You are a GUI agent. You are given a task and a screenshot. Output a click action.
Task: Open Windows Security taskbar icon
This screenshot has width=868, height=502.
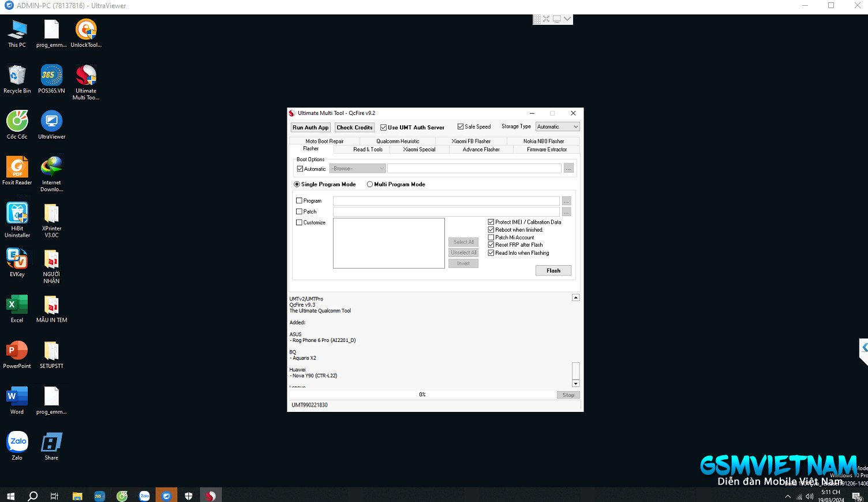(x=189, y=496)
